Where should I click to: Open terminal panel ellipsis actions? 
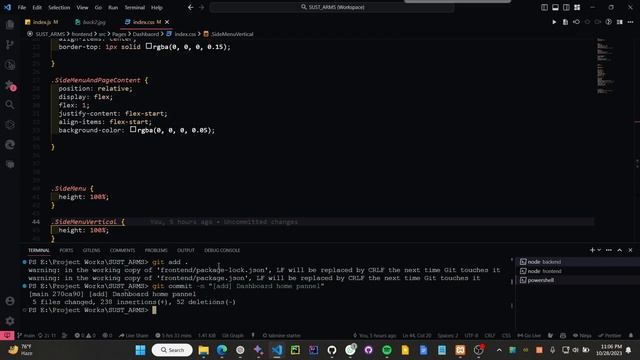[x=609, y=250]
